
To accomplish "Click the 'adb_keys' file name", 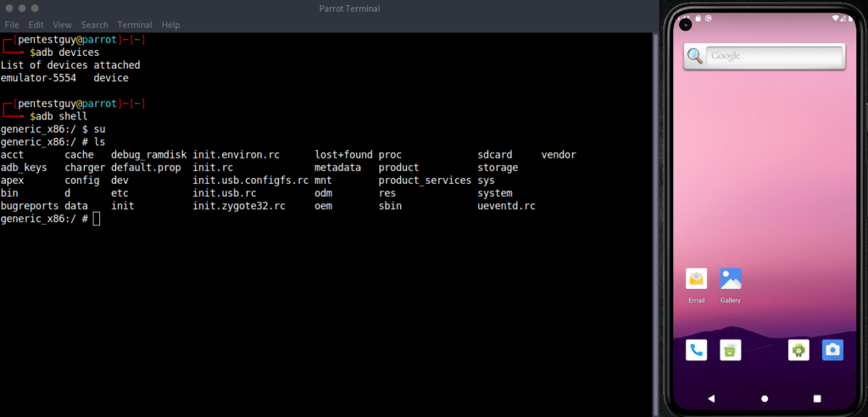I will [24, 168].
